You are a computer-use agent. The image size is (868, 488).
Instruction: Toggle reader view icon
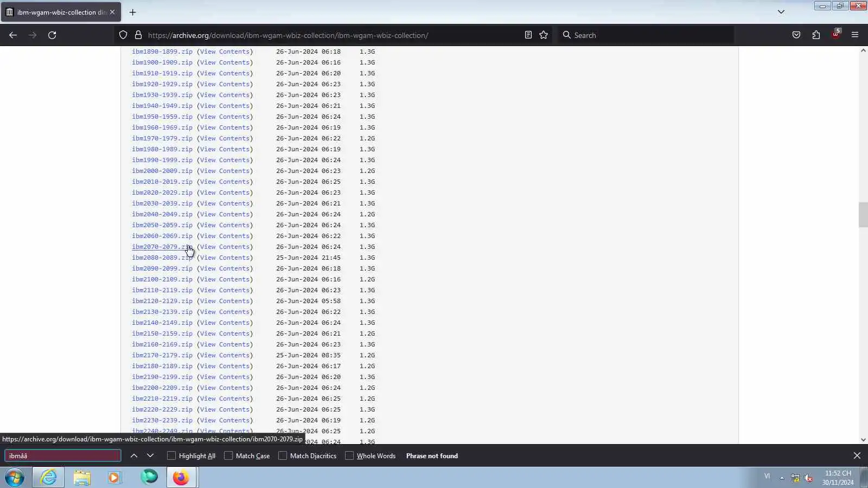pyautogui.click(x=528, y=35)
